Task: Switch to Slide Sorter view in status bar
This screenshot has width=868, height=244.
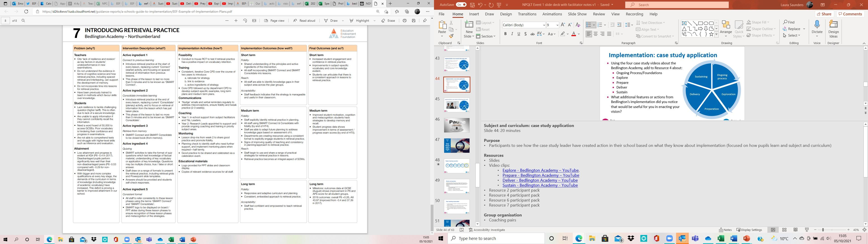Action: point(784,230)
